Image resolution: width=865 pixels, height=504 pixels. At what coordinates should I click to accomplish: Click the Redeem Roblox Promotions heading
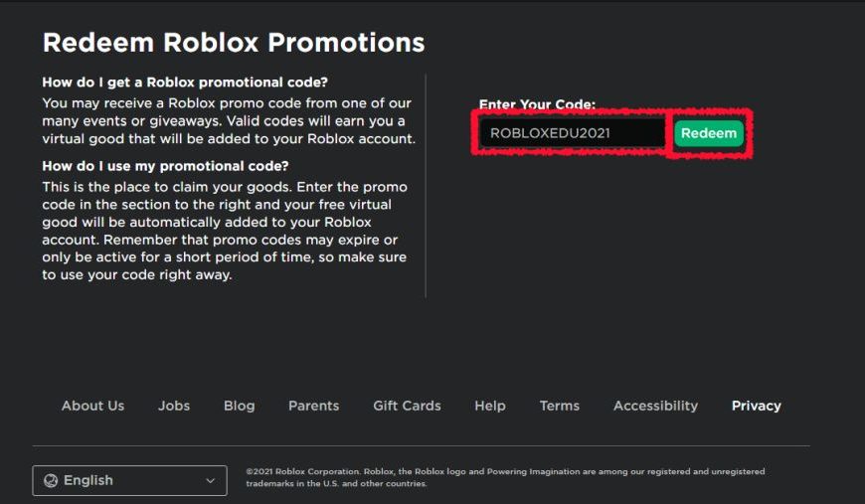(234, 43)
